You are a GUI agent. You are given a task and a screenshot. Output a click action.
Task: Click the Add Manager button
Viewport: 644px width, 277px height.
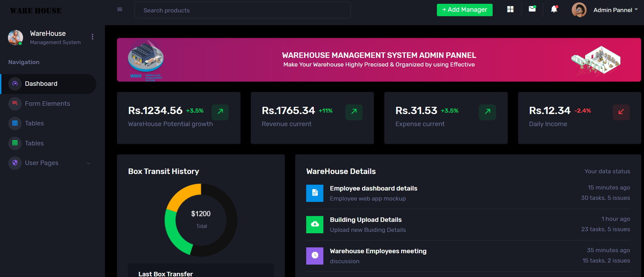464,10
